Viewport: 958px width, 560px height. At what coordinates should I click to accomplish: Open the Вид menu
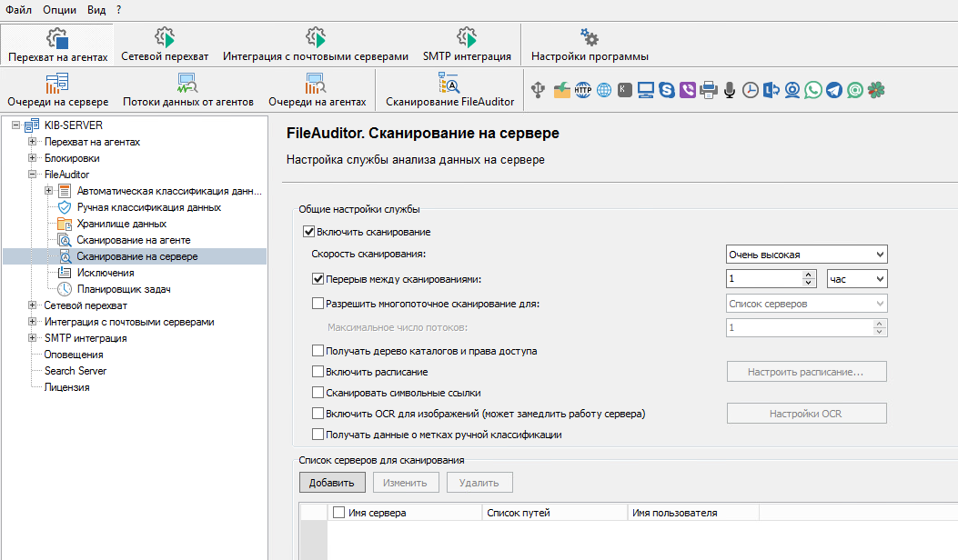(x=96, y=10)
